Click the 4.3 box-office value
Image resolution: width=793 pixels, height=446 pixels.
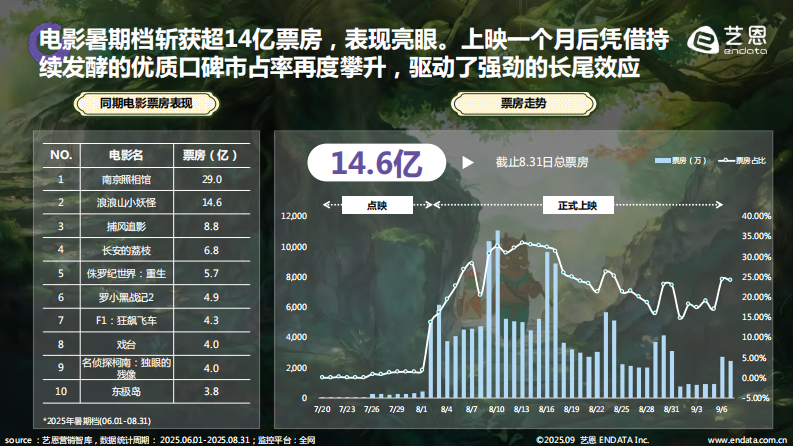pyautogui.click(x=211, y=321)
